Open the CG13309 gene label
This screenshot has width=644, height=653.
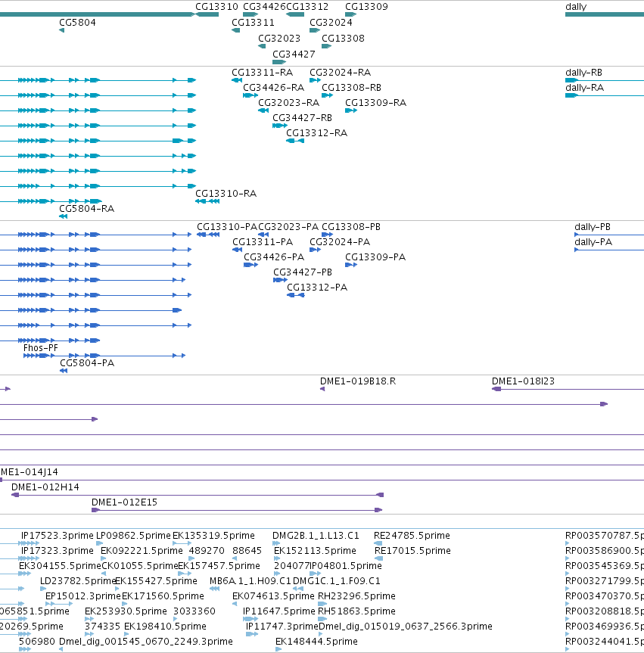tap(366, 7)
